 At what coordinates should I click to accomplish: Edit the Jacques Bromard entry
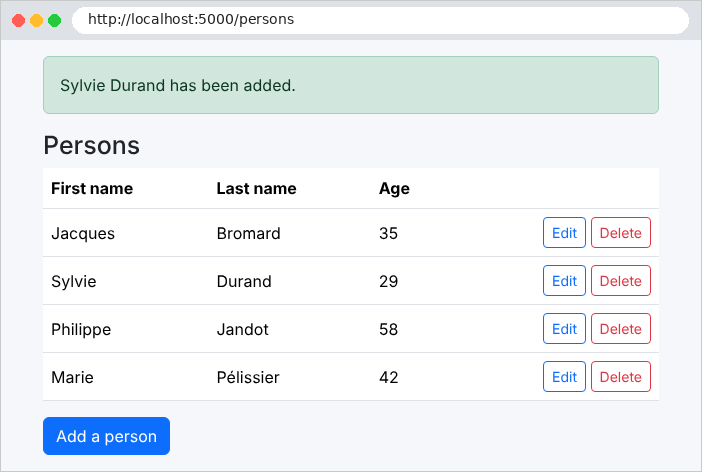pyautogui.click(x=564, y=232)
